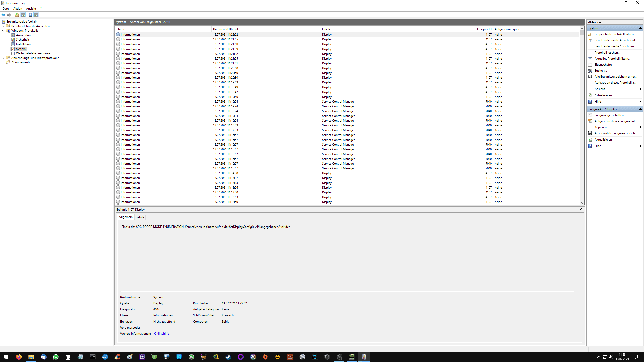Select event row dated 13.07.2021 11:18:09

(x=347, y=125)
